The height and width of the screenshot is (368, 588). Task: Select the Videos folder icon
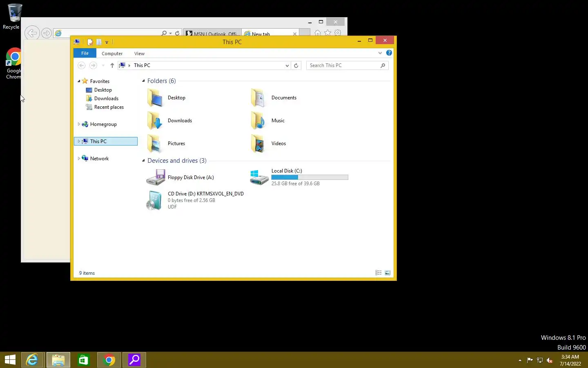click(x=258, y=144)
